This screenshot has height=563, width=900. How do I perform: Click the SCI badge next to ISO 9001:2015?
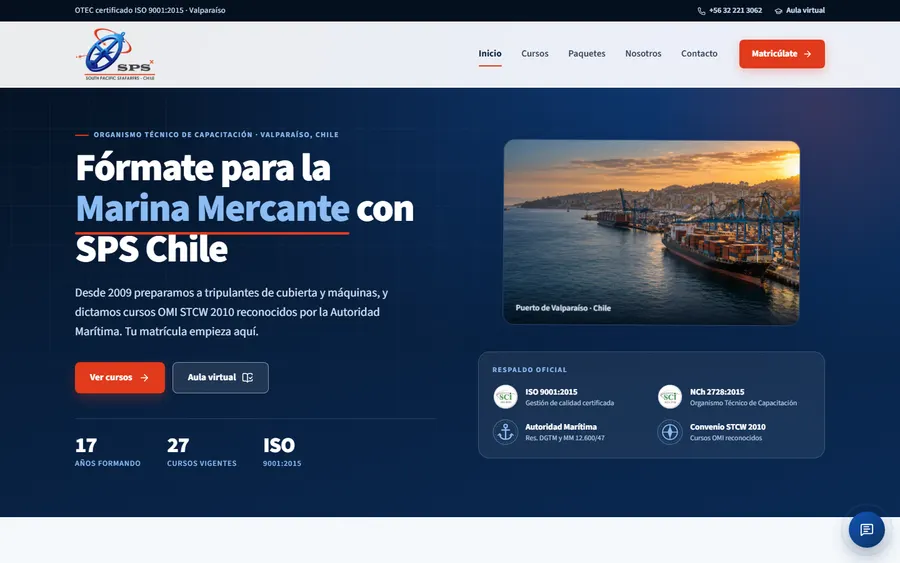pos(505,397)
